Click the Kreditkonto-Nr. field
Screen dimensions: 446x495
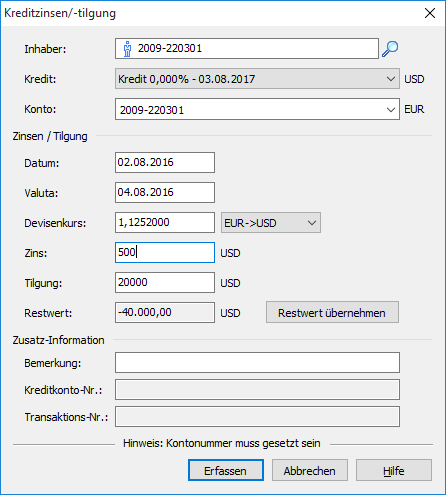(x=257, y=389)
